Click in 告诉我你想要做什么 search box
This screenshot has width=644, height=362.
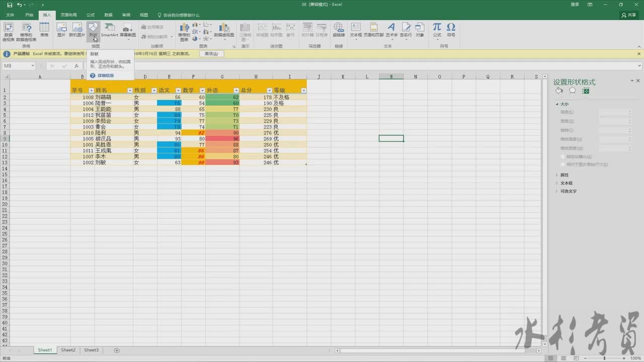[x=178, y=15]
